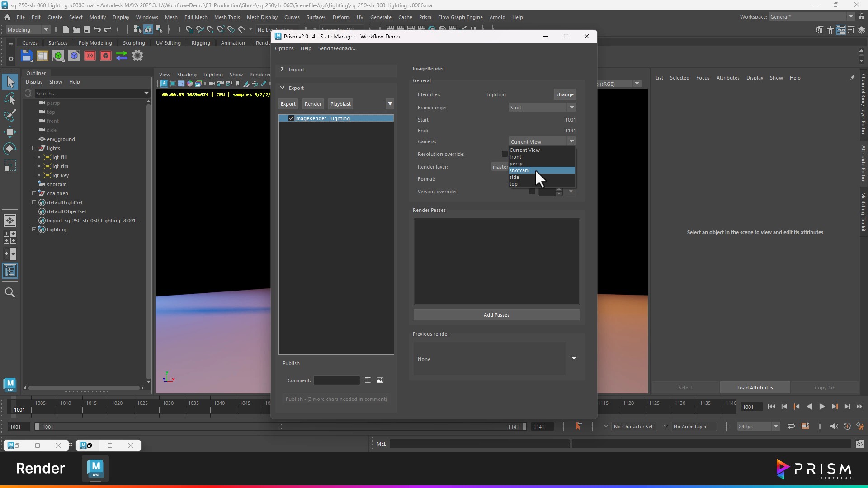Click the Send feedback link
The width and height of the screenshot is (868, 488).
click(337, 48)
